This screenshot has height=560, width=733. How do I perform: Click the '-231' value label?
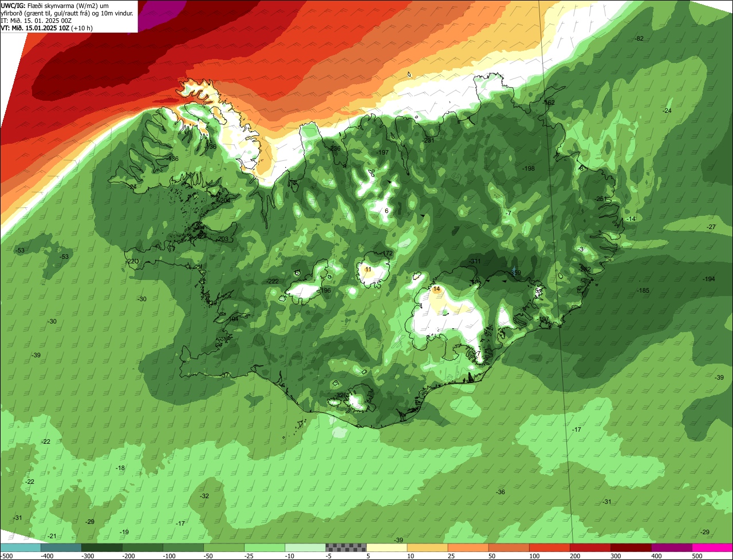coord(428,140)
